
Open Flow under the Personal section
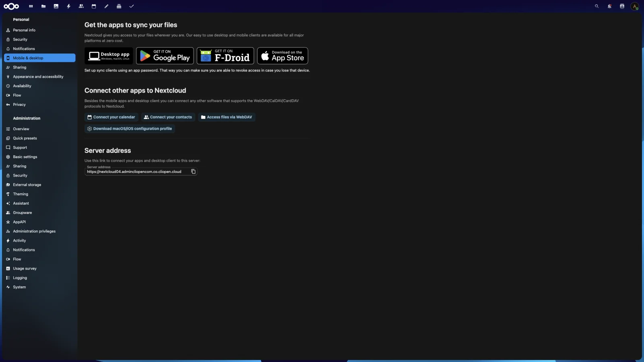pos(40,95)
